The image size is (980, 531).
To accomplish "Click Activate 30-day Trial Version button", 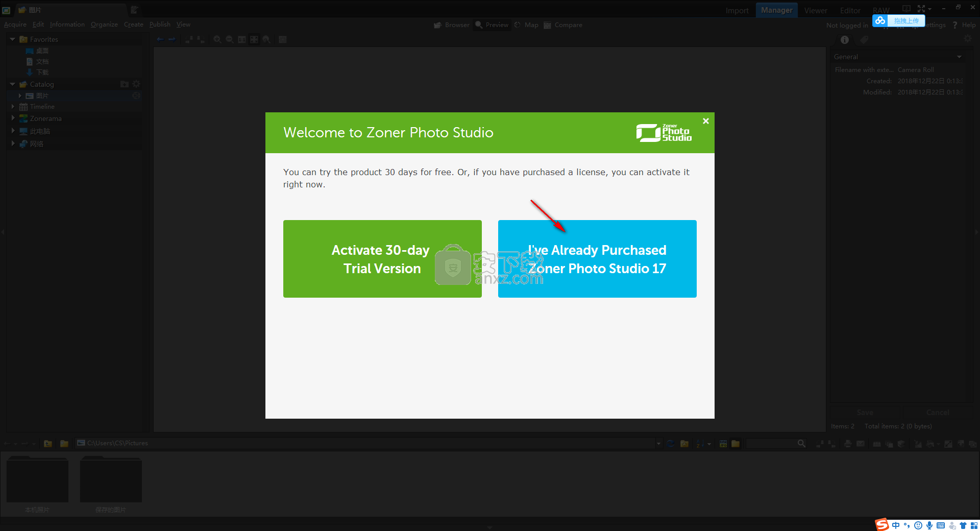I will 382,259.
